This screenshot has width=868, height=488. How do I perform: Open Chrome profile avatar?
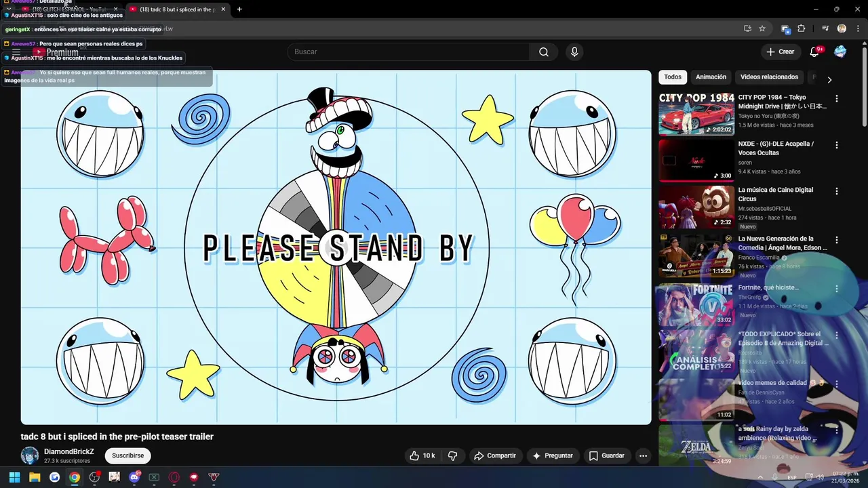tap(842, 28)
